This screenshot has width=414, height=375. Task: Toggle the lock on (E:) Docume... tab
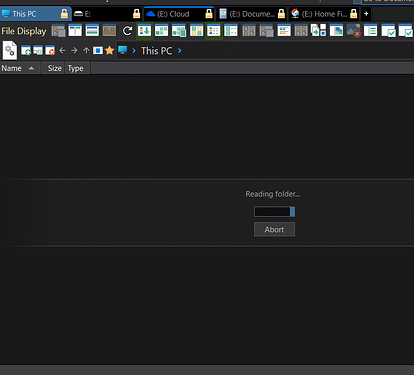(281, 14)
